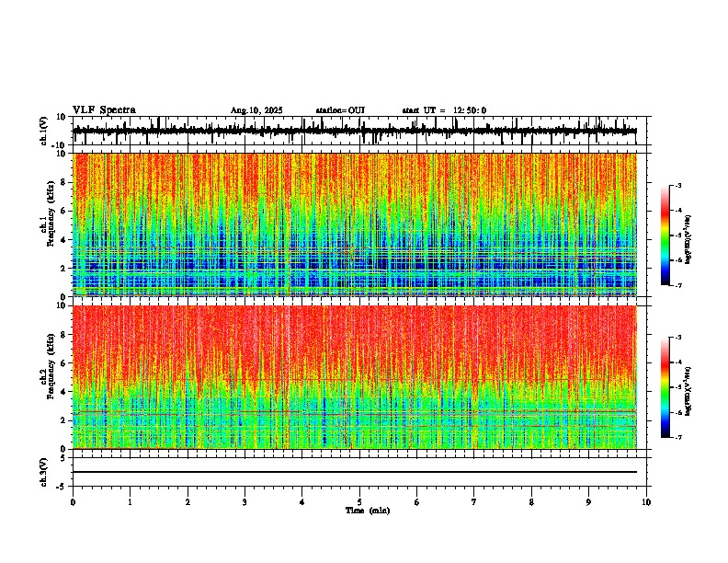Click the start UT 12:50:0 header text

pyautogui.click(x=444, y=110)
